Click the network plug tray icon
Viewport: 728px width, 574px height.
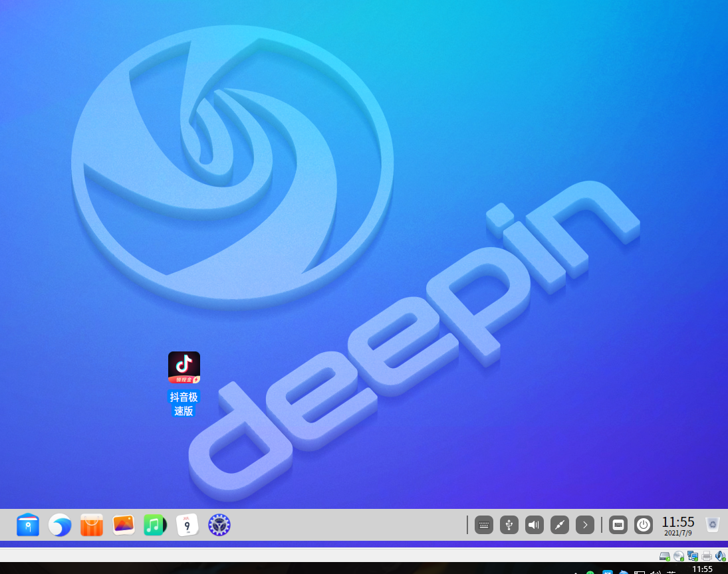pos(560,525)
